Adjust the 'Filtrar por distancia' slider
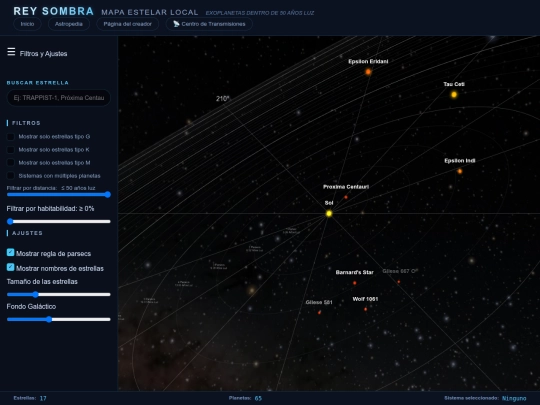540x405 pixels. (59, 195)
